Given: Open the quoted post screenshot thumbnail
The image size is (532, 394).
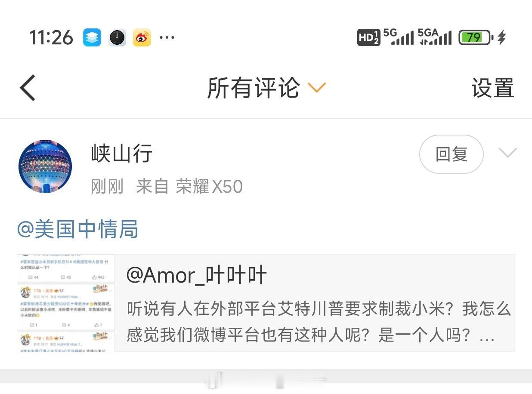Looking at the screenshot, I should 66,303.
